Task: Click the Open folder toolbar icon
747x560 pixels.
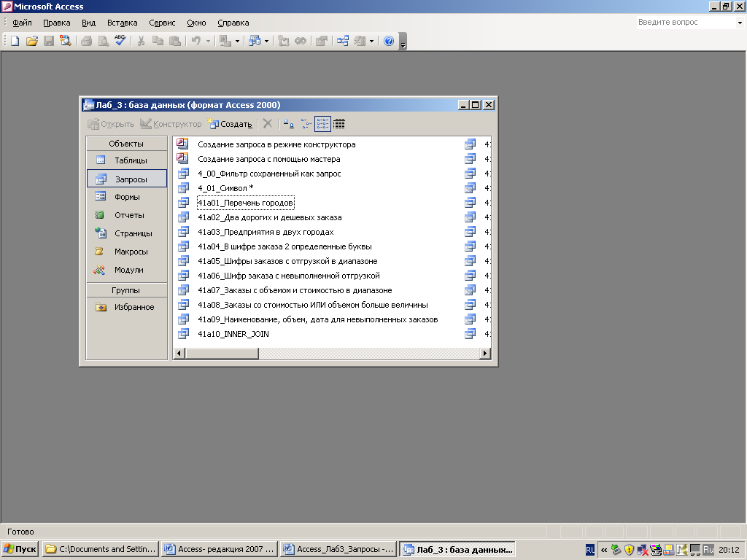Action: (x=31, y=41)
